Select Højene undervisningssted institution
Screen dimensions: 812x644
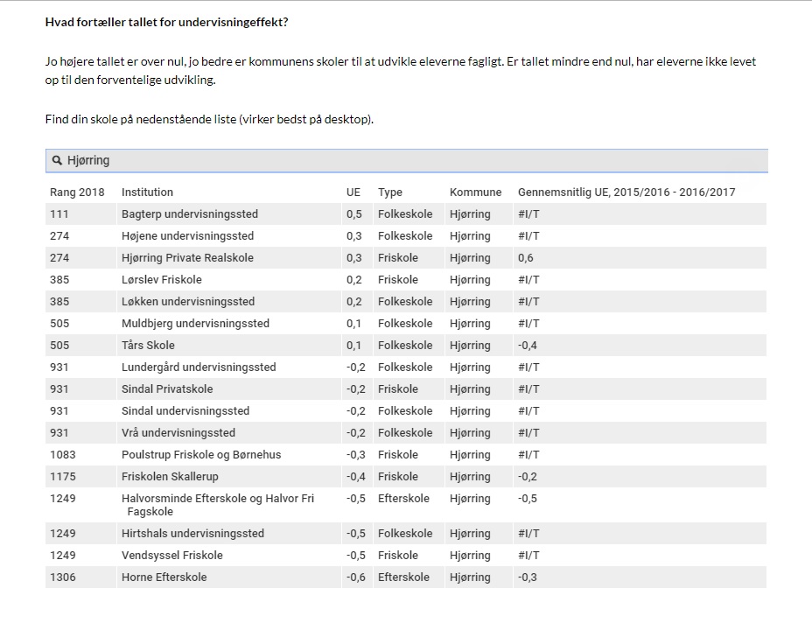187,236
